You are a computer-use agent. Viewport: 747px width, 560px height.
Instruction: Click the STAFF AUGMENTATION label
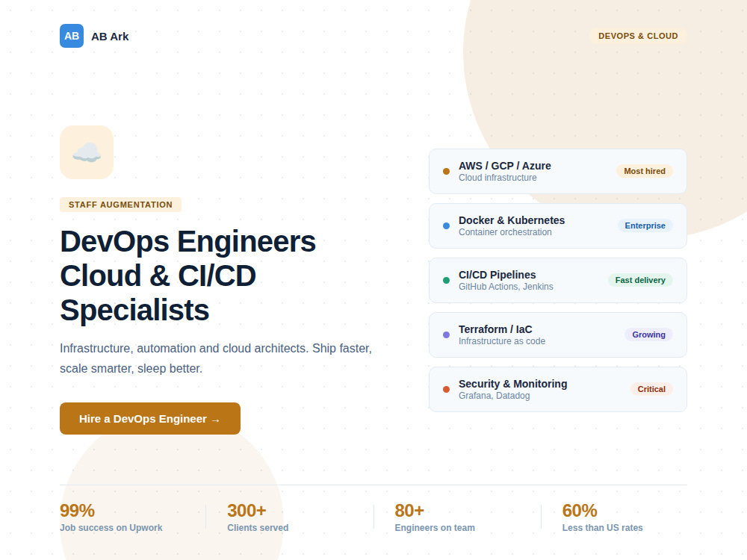coord(120,205)
